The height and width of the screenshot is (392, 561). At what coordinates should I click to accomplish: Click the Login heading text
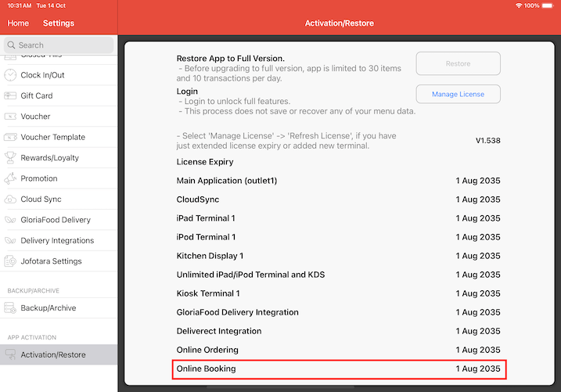(x=187, y=92)
